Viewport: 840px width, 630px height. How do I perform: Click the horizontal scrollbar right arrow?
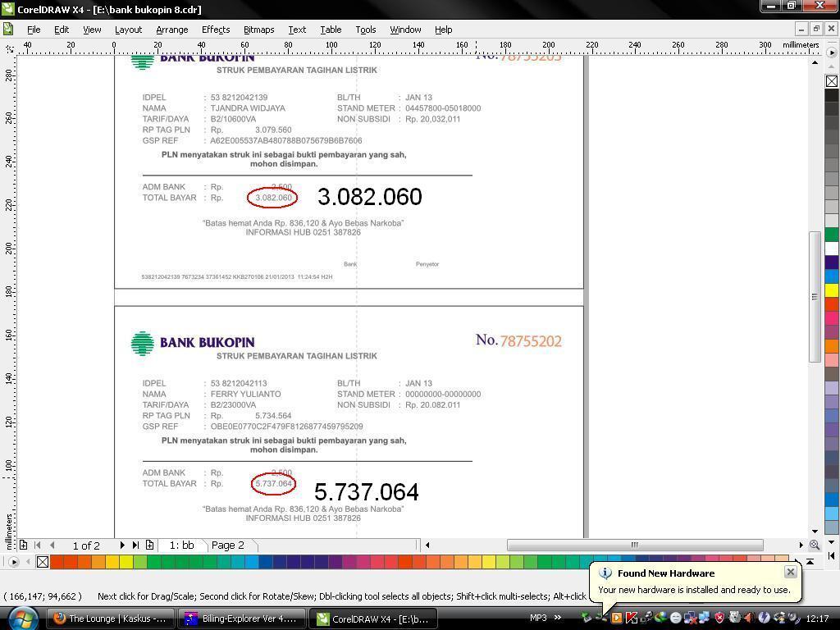pyautogui.click(x=801, y=545)
